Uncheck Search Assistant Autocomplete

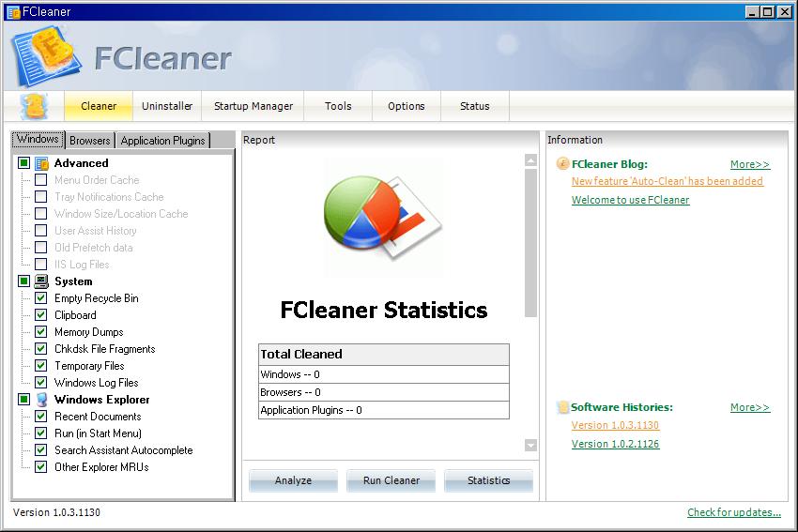click(x=40, y=449)
